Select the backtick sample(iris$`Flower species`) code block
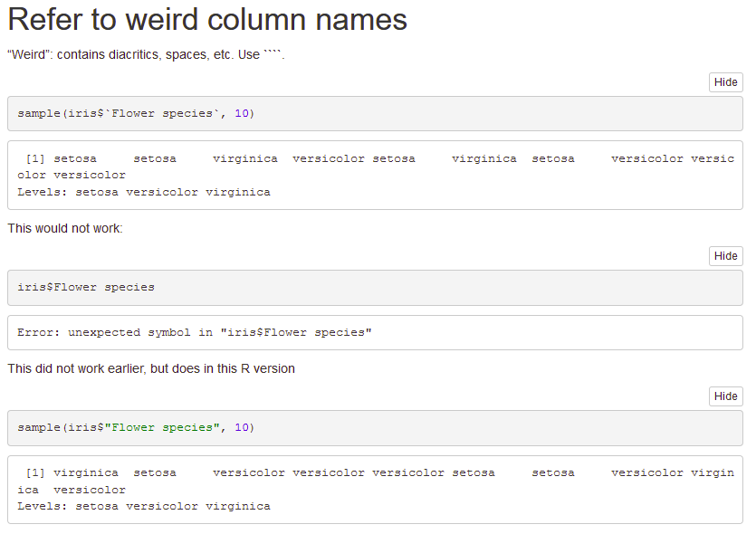This screenshot has width=756, height=534. (x=136, y=113)
